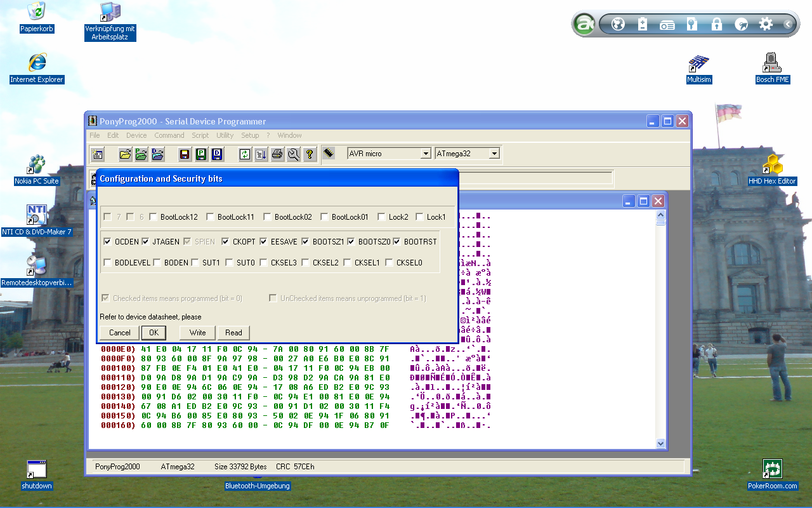Viewport: 812px width, 508px height.
Task: Open PokerRoom.com desktop shortcut
Action: [772, 474]
